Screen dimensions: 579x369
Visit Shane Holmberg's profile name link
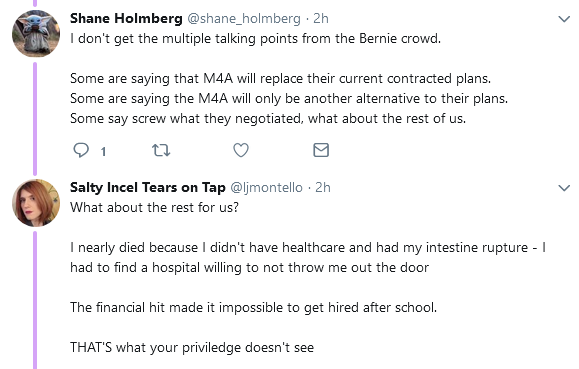pyautogui.click(x=126, y=18)
